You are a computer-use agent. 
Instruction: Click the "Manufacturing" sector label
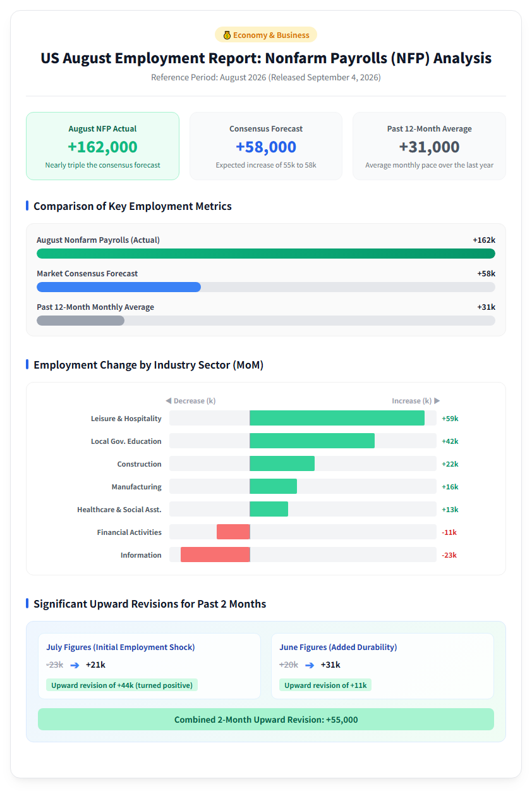click(136, 487)
